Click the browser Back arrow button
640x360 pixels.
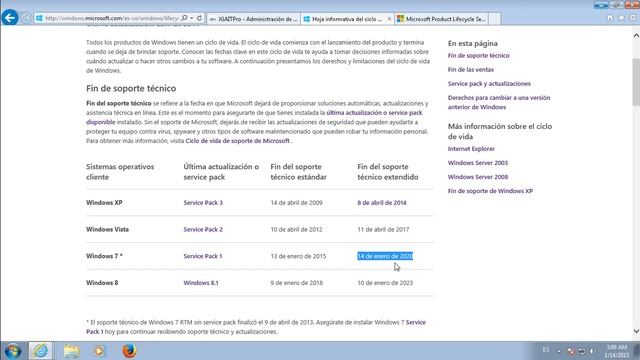tap(10, 18)
